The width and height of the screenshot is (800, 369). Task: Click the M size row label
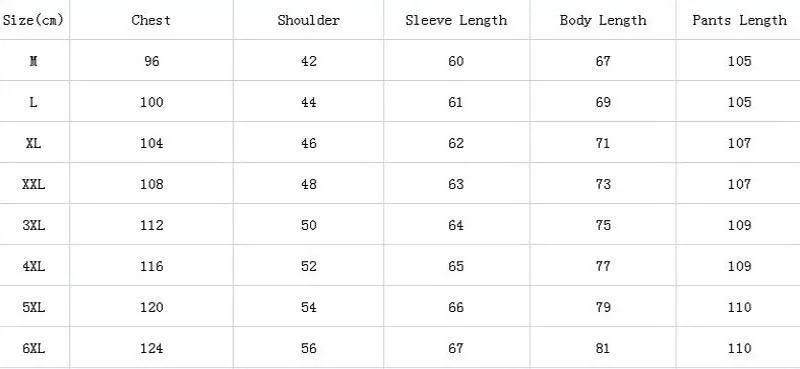tap(33, 61)
